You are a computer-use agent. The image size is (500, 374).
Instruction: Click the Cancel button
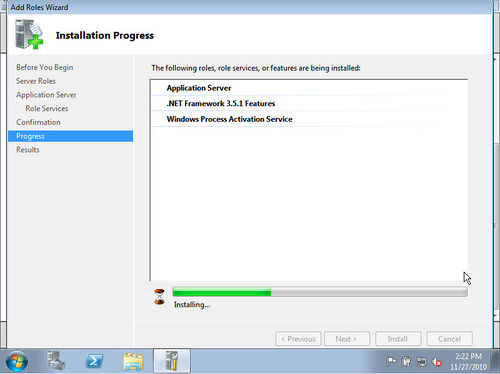449,339
